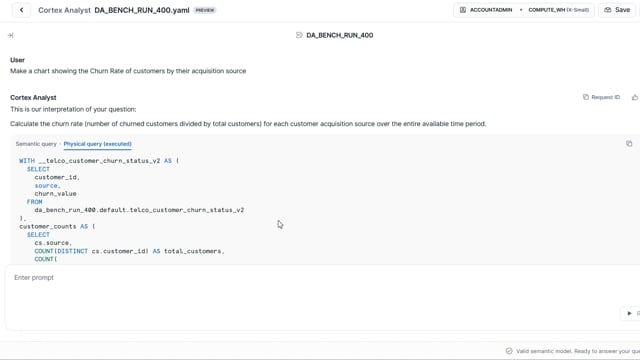Click the Cortex Analyst breadcrumb title
Image resolution: width=640 pixels, height=360 pixels.
pos(64,10)
